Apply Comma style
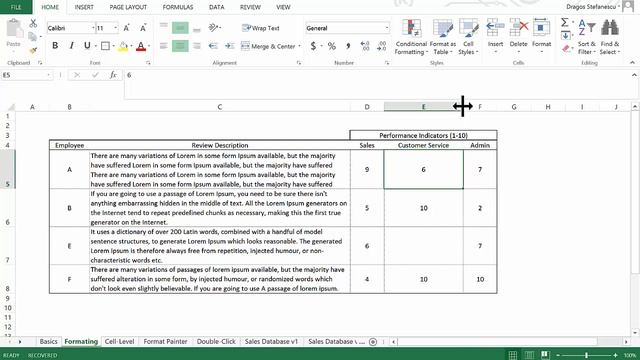Image resolution: width=640 pixels, height=360 pixels. pos(348,46)
